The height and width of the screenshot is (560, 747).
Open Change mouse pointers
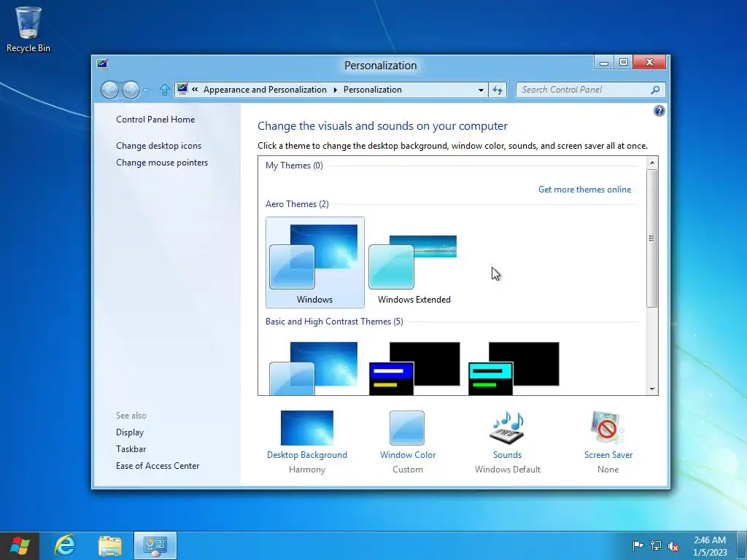click(x=162, y=163)
